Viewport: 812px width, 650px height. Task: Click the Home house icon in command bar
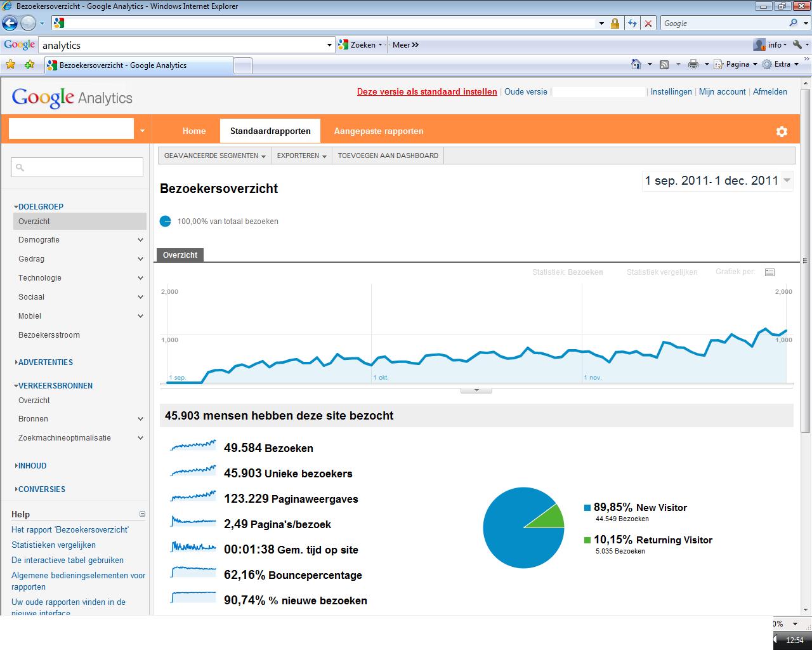click(x=636, y=64)
